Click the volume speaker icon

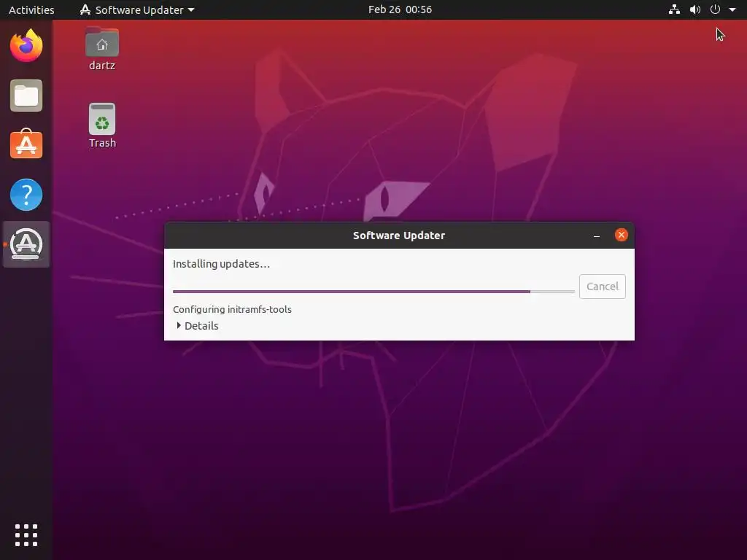[695, 9]
